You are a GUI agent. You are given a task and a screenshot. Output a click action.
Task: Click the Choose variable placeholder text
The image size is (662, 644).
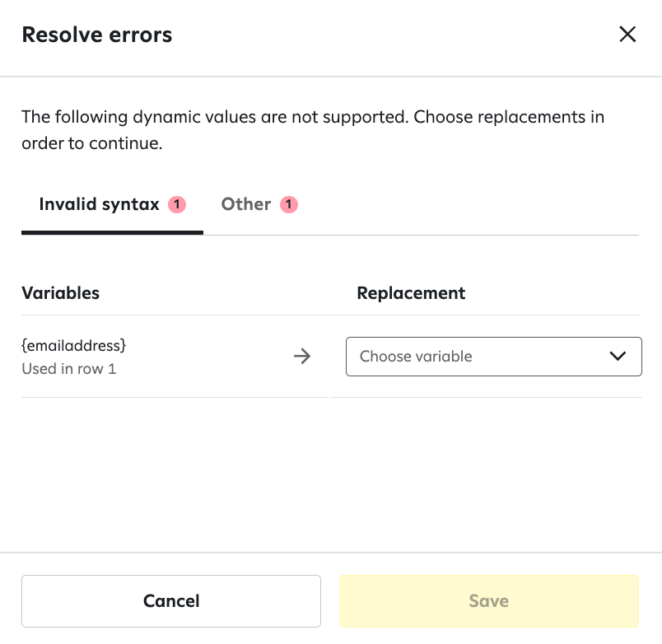416,357
